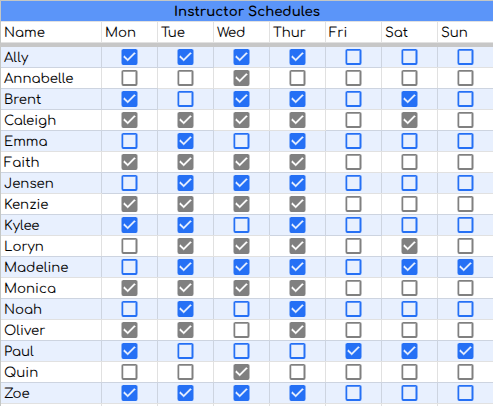The height and width of the screenshot is (406, 493).
Task: Uncheck Ally's Monday checkbox
Action: click(x=129, y=57)
